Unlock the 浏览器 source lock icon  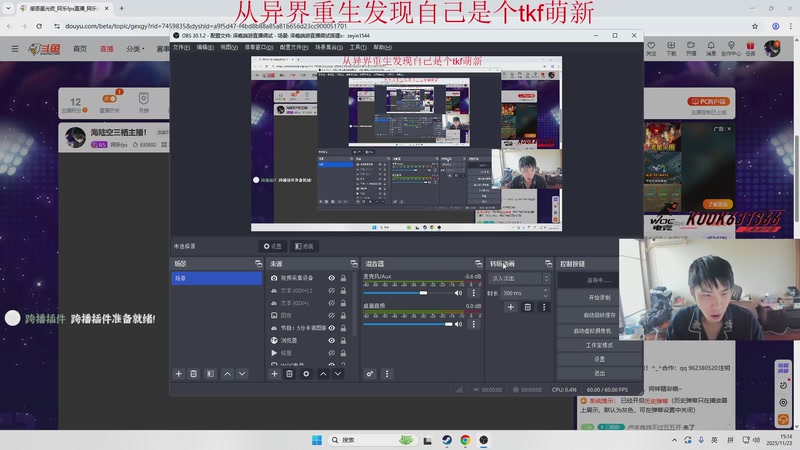click(343, 341)
